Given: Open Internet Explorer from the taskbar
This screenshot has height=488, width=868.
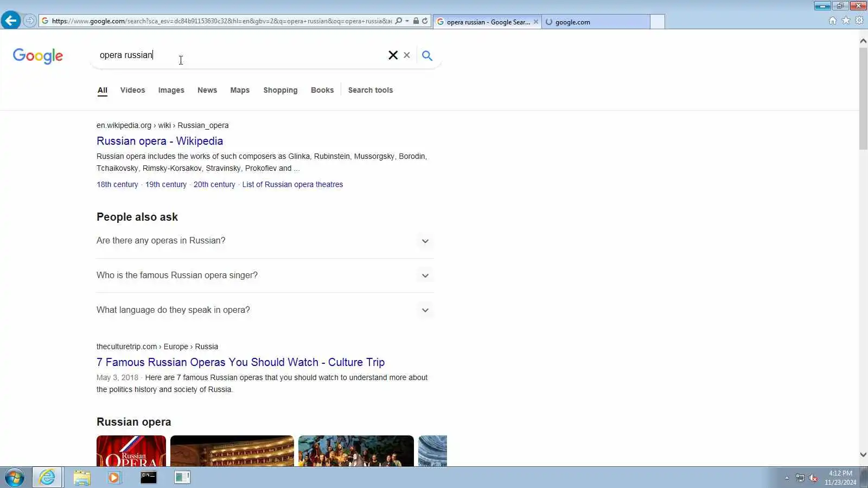Looking at the screenshot, I should pyautogui.click(x=47, y=477).
